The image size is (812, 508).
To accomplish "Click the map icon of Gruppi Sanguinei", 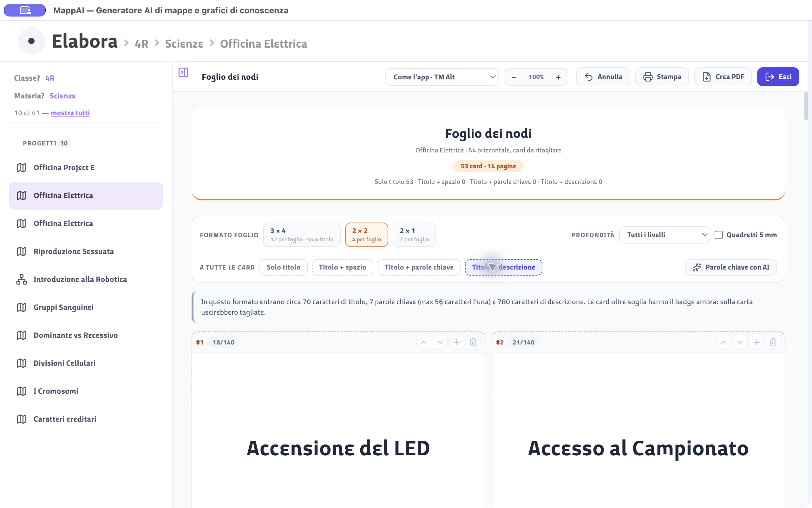I will 22,307.
